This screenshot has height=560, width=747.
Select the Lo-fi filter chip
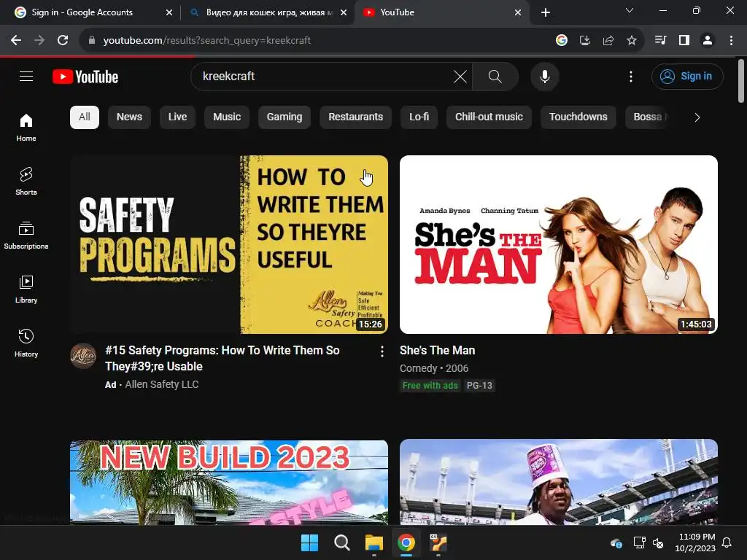click(419, 117)
